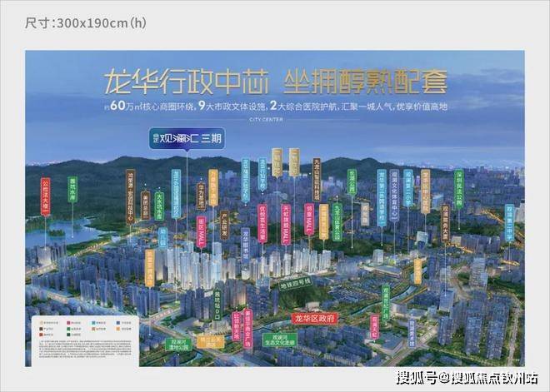Screen dimensions: 550x392
Task: Select the red 公检法大楼 map tag
Action: [x=46, y=196]
